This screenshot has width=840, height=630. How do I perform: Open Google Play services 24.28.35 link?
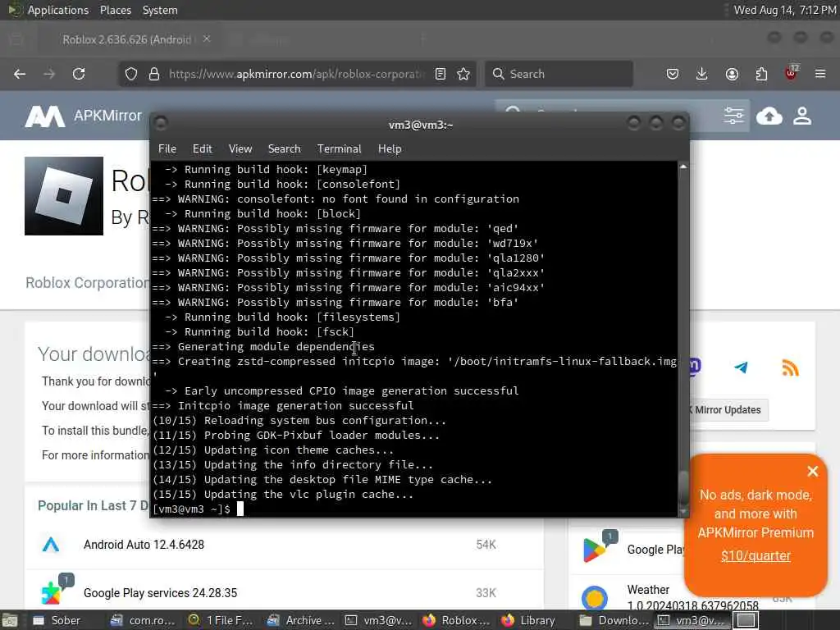click(x=160, y=593)
